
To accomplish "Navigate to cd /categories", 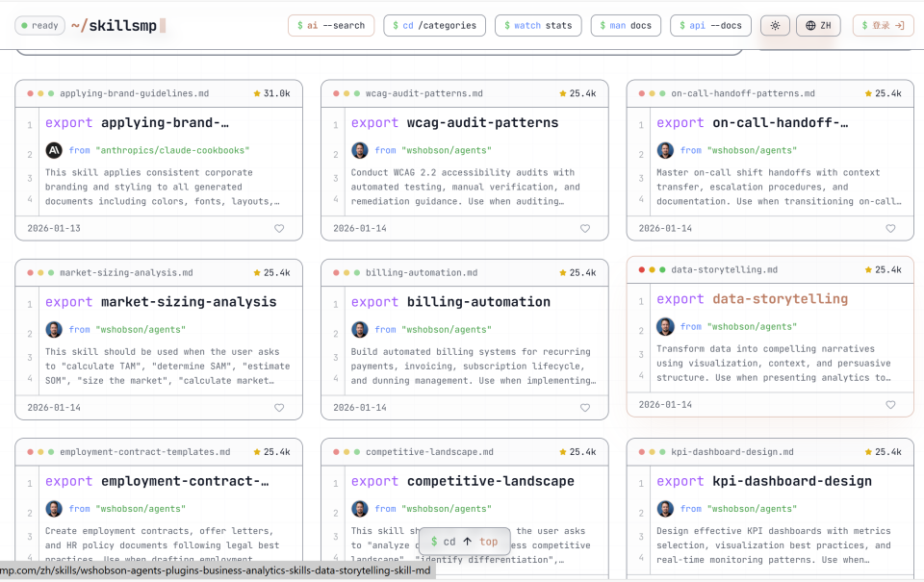I will (434, 26).
